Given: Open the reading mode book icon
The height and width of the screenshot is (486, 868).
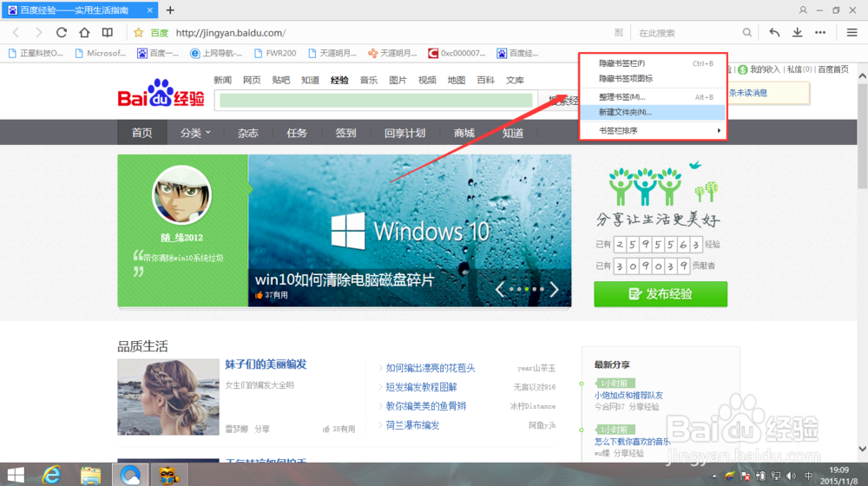Looking at the screenshot, I should [108, 33].
